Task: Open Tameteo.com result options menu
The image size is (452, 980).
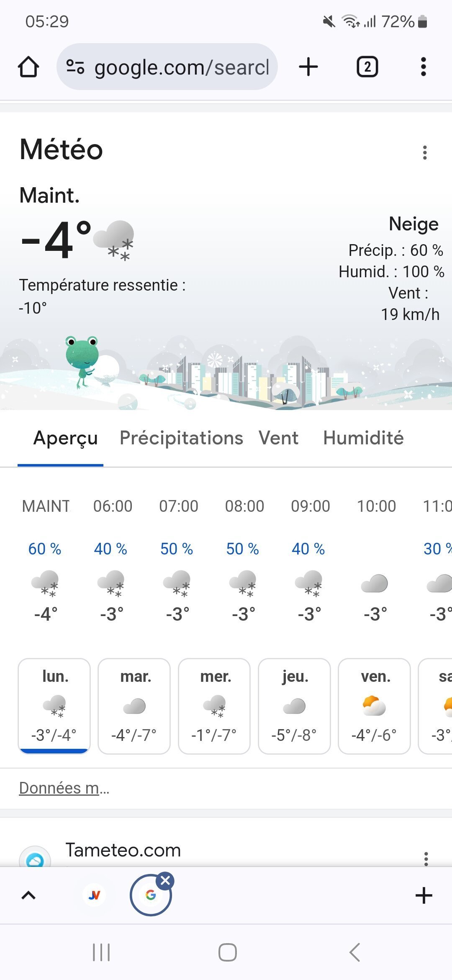Action: point(426,859)
